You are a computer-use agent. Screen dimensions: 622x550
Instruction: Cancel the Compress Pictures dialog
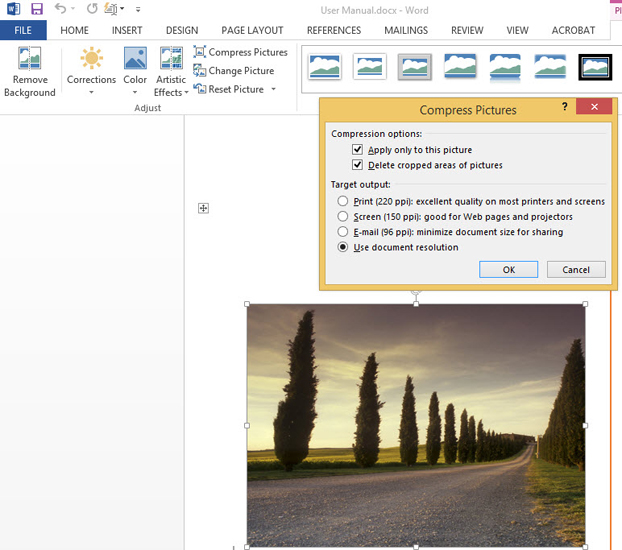575,270
